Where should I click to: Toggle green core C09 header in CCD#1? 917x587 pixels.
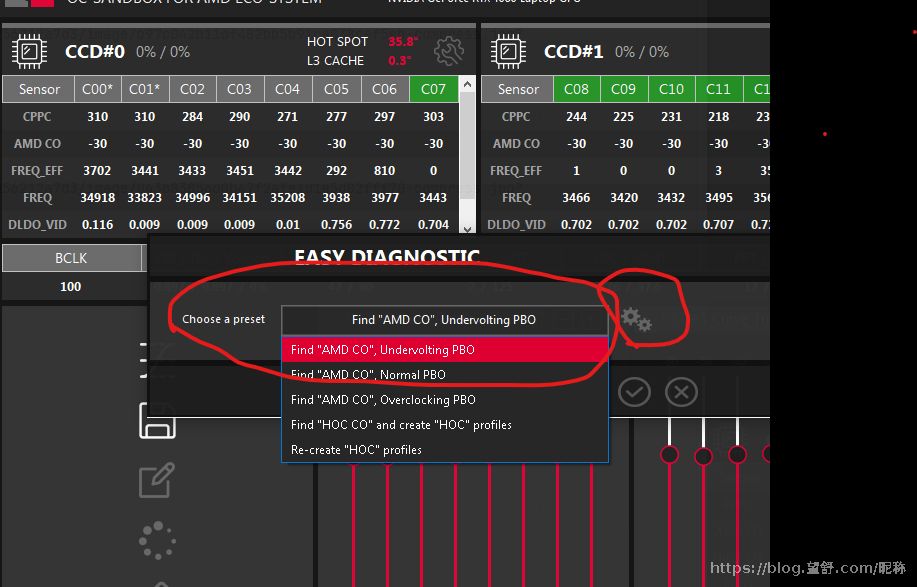[624, 89]
